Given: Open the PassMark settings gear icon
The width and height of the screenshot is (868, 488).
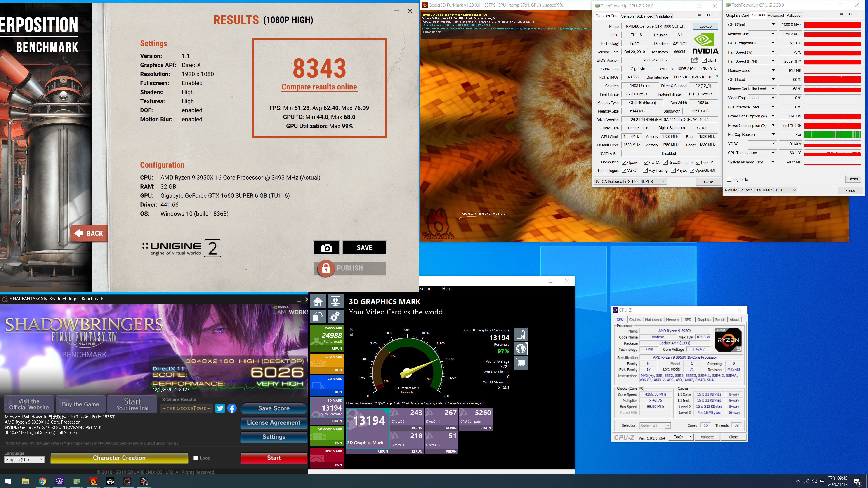Looking at the screenshot, I should (x=335, y=317).
